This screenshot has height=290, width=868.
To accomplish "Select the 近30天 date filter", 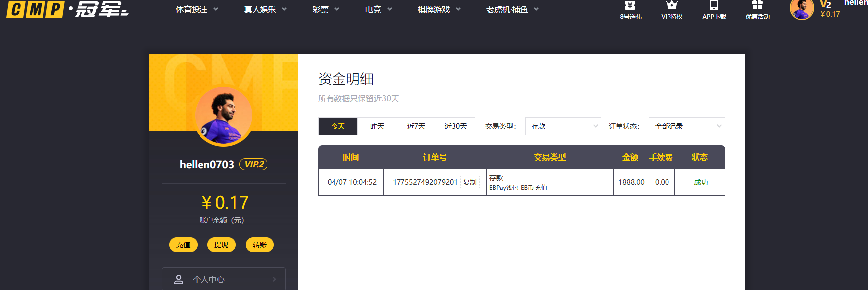I will [x=456, y=126].
